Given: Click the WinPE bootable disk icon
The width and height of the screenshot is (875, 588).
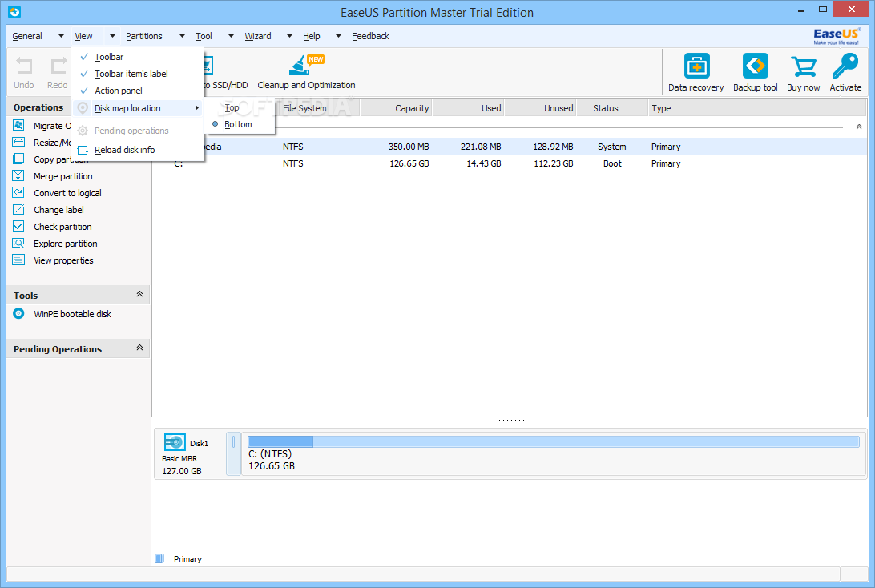Looking at the screenshot, I should pos(18,313).
